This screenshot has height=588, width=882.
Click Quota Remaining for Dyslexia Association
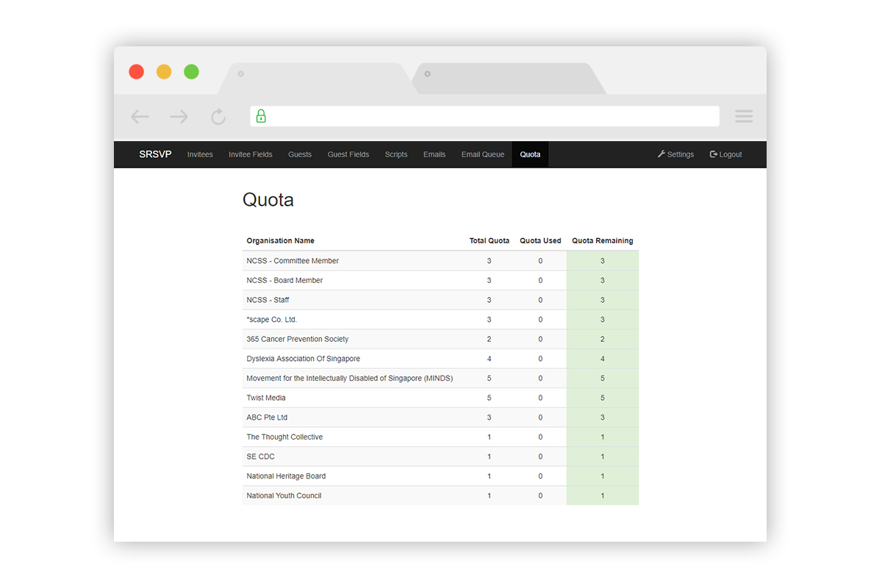click(x=603, y=359)
